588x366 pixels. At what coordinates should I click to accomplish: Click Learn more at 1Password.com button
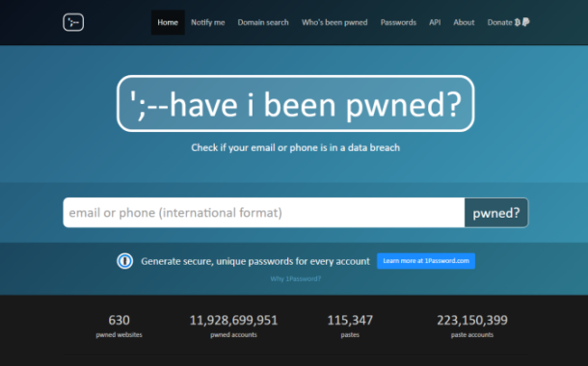click(x=426, y=261)
